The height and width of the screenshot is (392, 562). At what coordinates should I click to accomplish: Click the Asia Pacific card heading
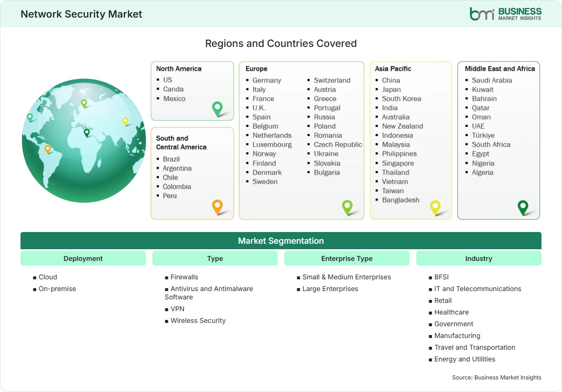tap(393, 69)
